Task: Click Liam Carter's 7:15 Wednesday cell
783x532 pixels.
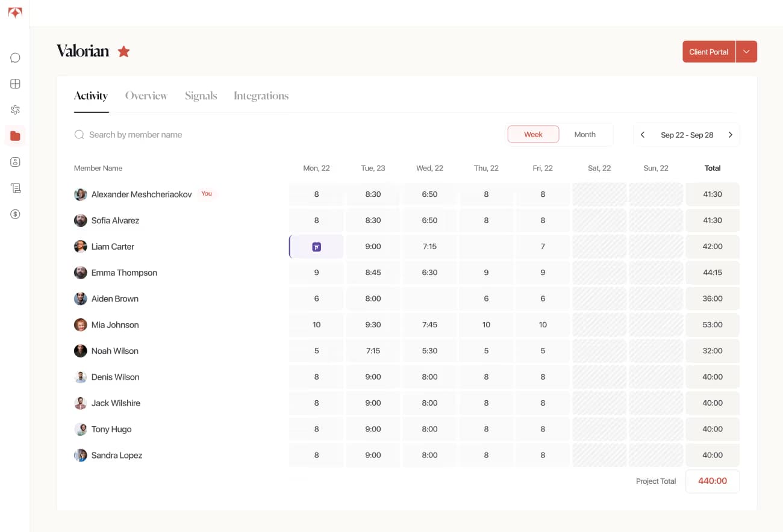Action: point(429,247)
